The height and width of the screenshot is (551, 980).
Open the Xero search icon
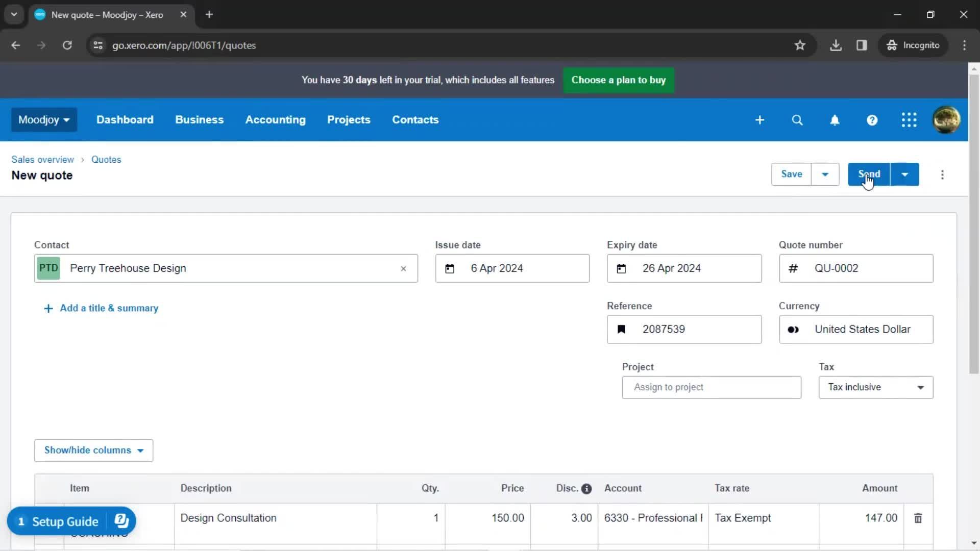(x=797, y=120)
